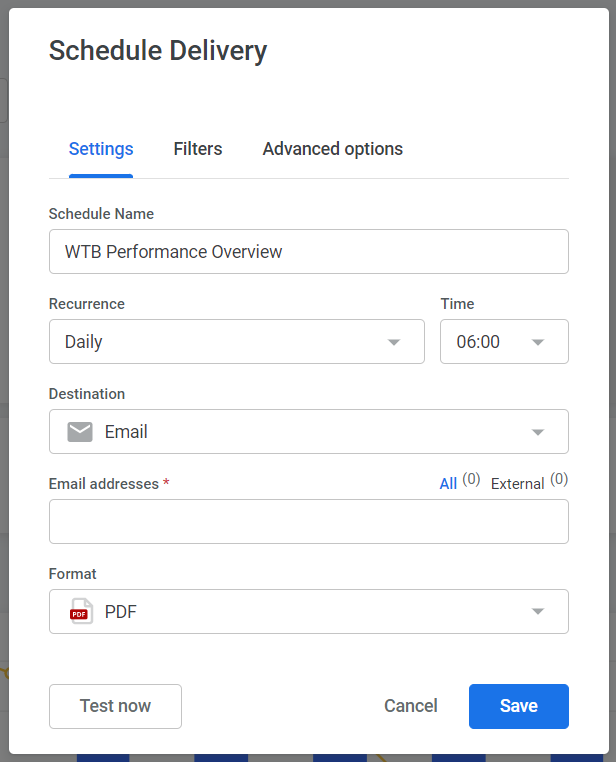Click the Destination label text
Screen dimensions: 616x762
coord(87,394)
